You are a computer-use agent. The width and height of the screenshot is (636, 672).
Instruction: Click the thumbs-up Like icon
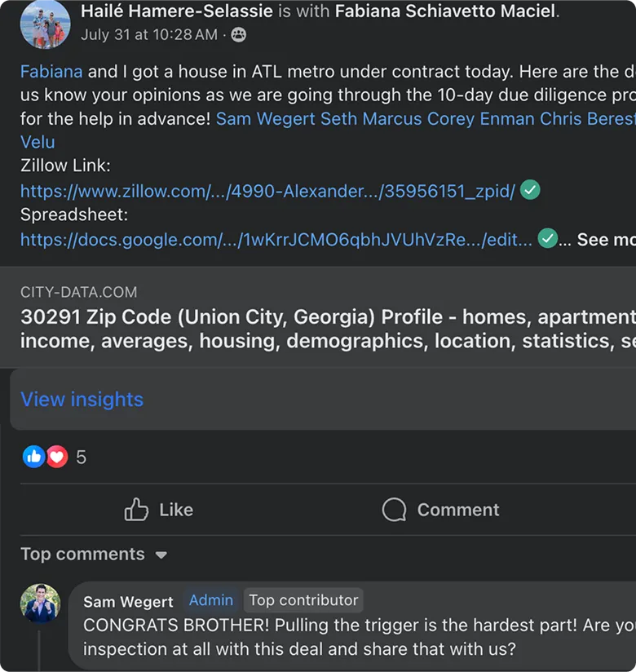tap(136, 510)
